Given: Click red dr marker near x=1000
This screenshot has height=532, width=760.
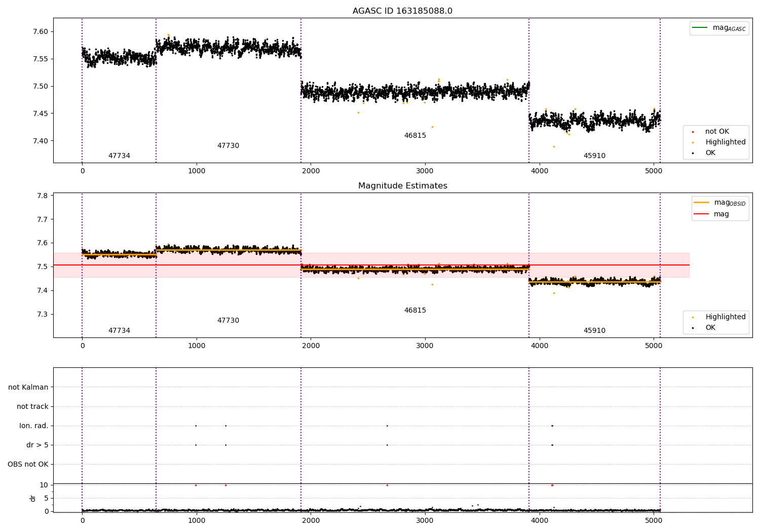Looking at the screenshot, I should point(196,485).
